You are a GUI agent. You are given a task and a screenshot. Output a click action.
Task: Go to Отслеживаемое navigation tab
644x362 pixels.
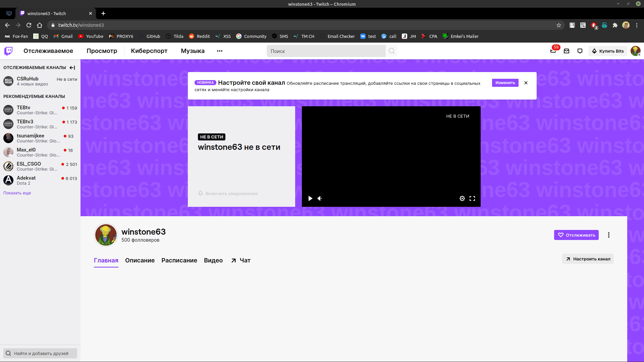point(48,51)
